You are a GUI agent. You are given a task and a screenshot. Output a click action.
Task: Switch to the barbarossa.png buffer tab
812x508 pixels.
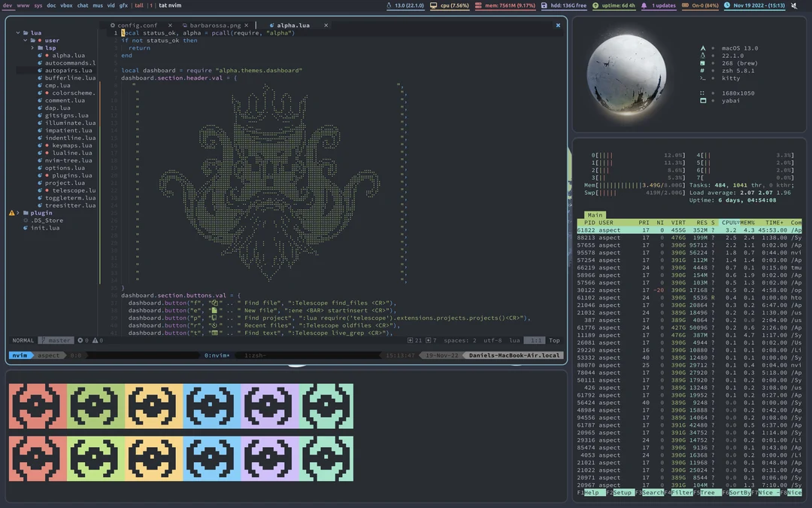click(215, 26)
